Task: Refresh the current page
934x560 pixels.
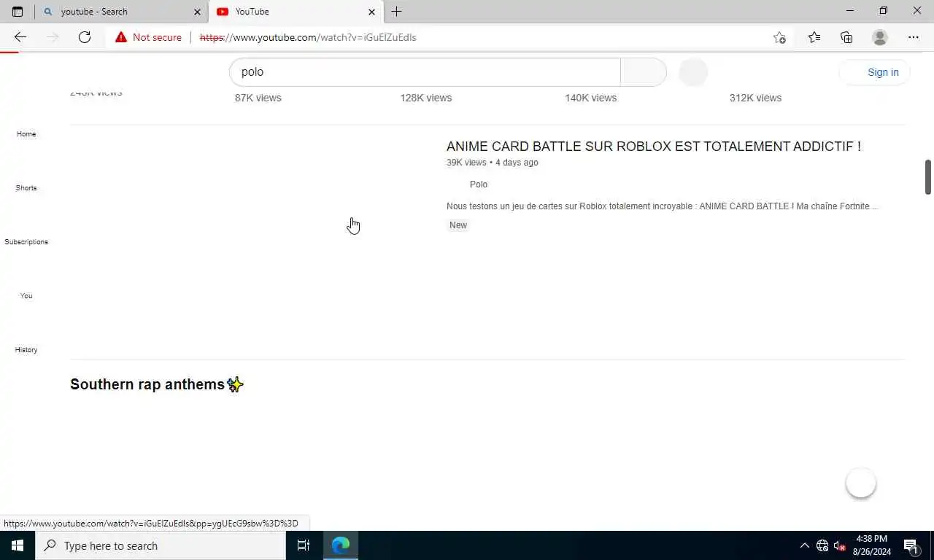Action: coord(85,37)
